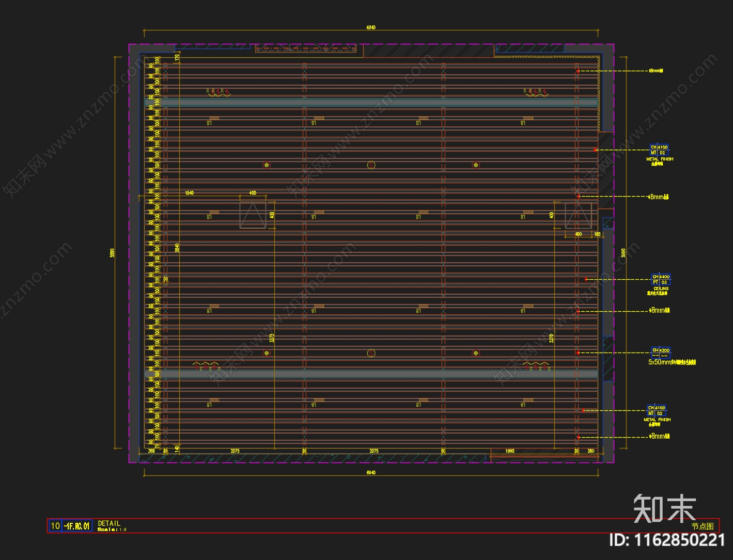Select the DETAIL title text
The height and width of the screenshot is (560, 733).
point(109,523)
